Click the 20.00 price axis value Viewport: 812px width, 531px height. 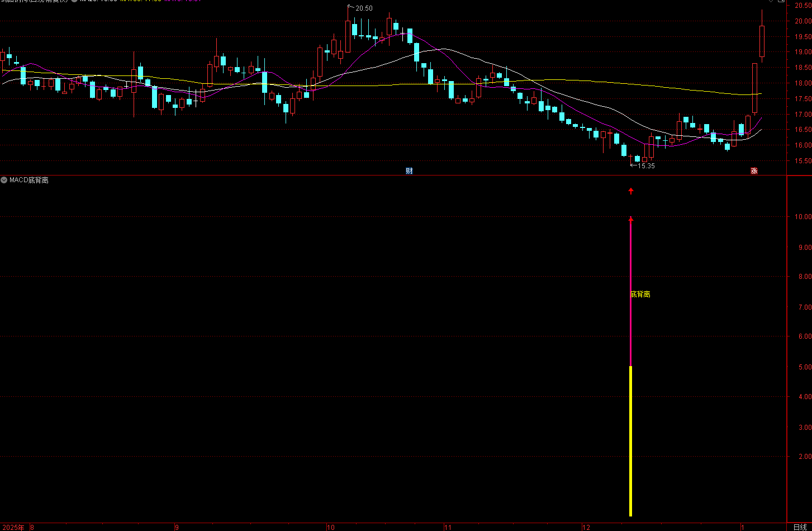point(804,21)
